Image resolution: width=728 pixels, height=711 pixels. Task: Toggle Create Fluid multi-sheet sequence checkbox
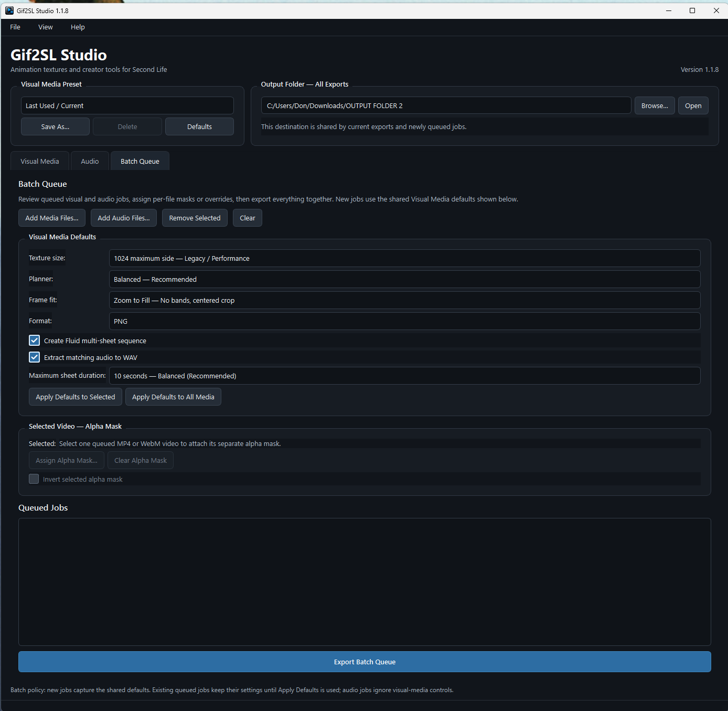34,341
